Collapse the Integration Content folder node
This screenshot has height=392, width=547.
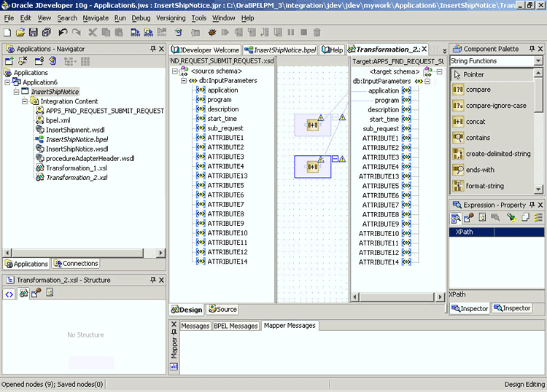click(x=24, y=101)
